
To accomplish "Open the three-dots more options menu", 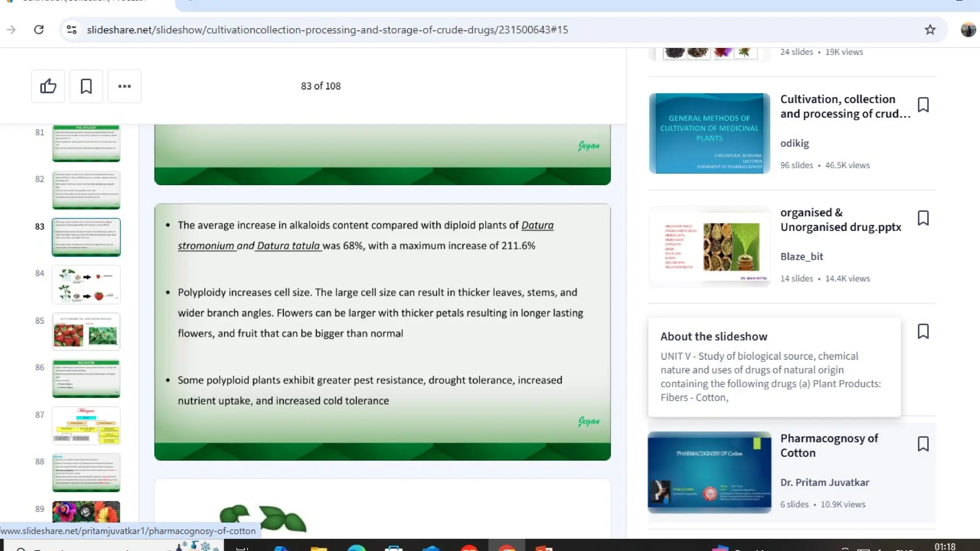I will 124,86.
